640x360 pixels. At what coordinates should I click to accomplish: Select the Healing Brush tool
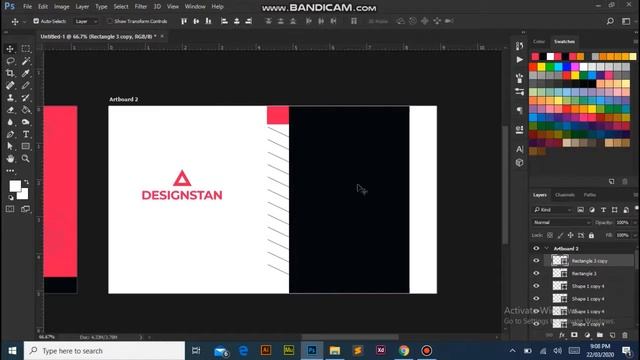click(10, 85)
